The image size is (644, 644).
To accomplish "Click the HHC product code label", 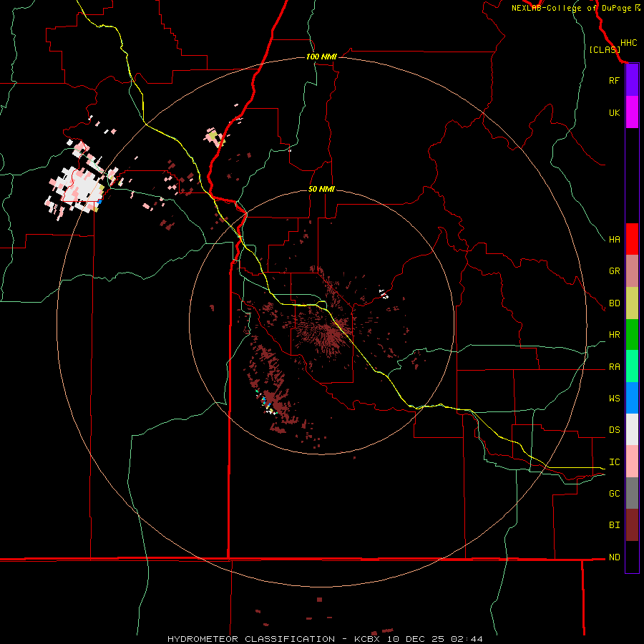I will click(x=628, y=43).
